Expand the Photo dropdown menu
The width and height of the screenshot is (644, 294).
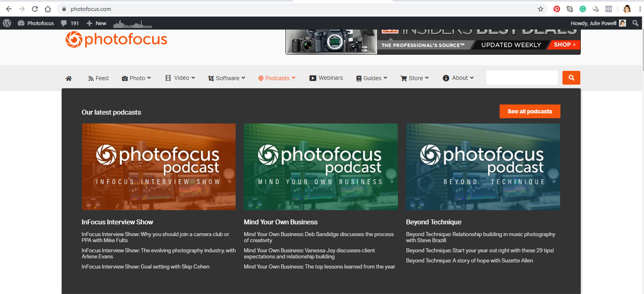tap(136, 78)
